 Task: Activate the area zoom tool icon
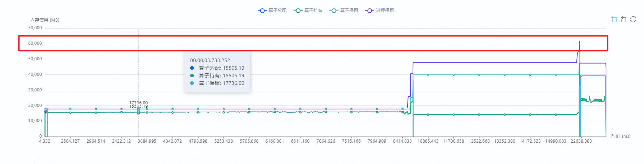click(614, 20)
